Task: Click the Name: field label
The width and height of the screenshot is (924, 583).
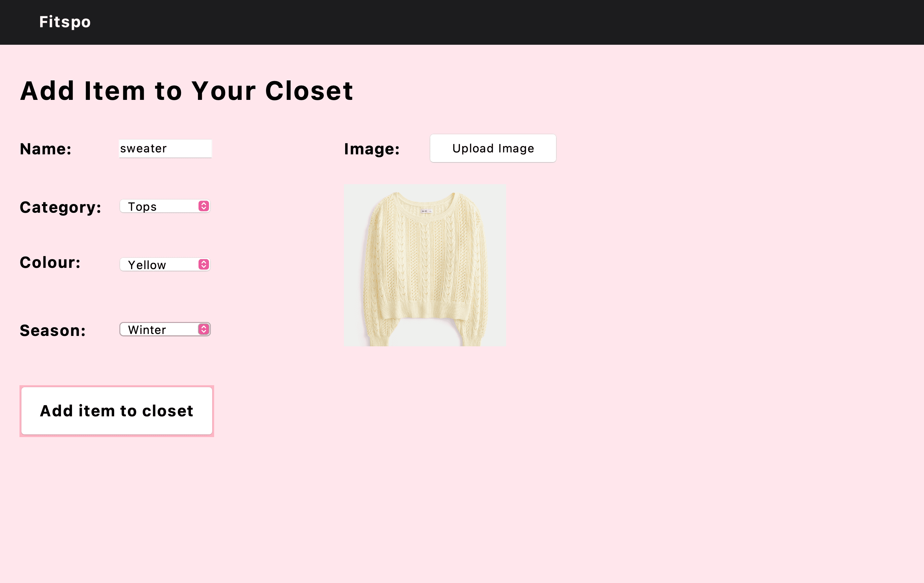Action: click(x=46, y=149)
